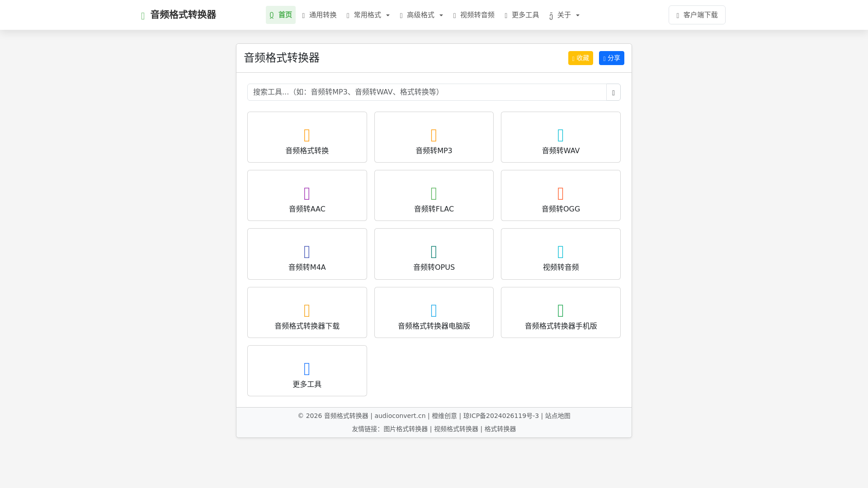The height and width of the screenshot is (488, 868).
Task: Expand the 关于 dropdown menu
Action: pos(565,15)
